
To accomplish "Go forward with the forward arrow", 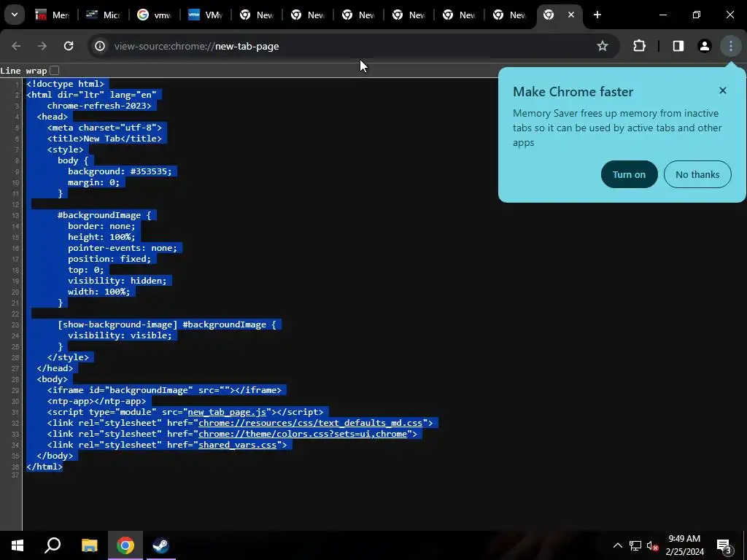I will pyautogui.click(x=42, y=46).
